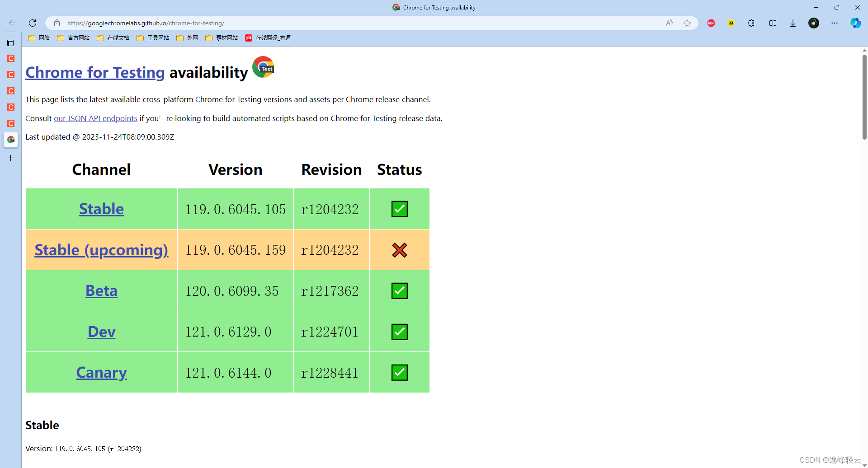Jump to the Stable (upcoming) channel link
Viewport: 868px width, 468px height.
[101, 250]
